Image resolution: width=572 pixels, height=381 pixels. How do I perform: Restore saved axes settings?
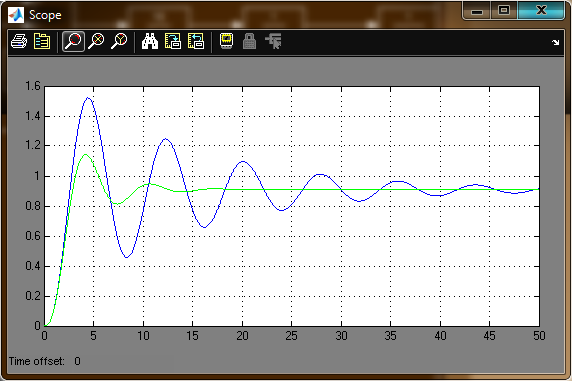click(196, 41)
